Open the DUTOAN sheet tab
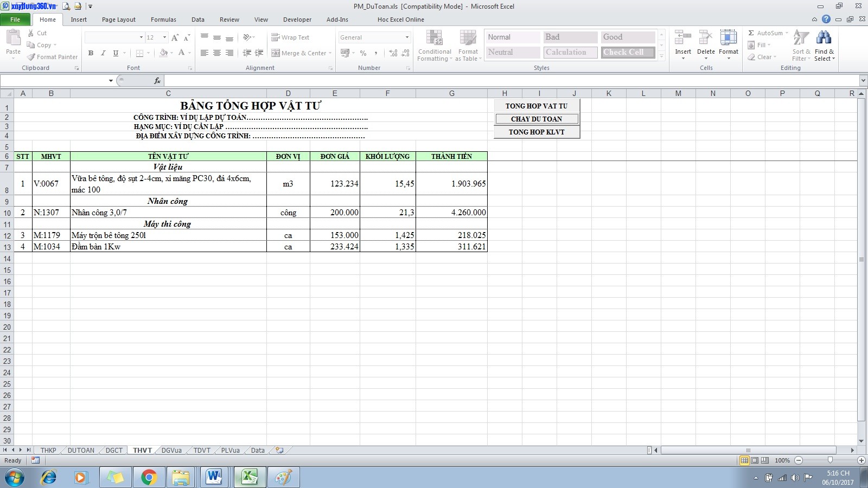 click(81, 451)
